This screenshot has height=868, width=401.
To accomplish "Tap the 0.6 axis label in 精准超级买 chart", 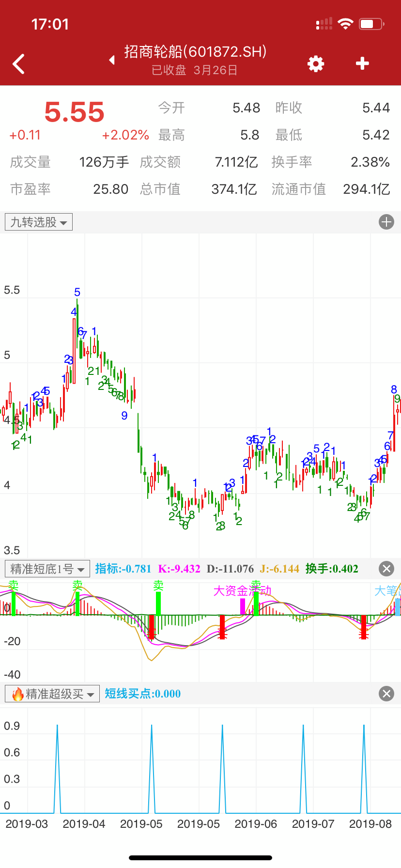I will (12, 752).
